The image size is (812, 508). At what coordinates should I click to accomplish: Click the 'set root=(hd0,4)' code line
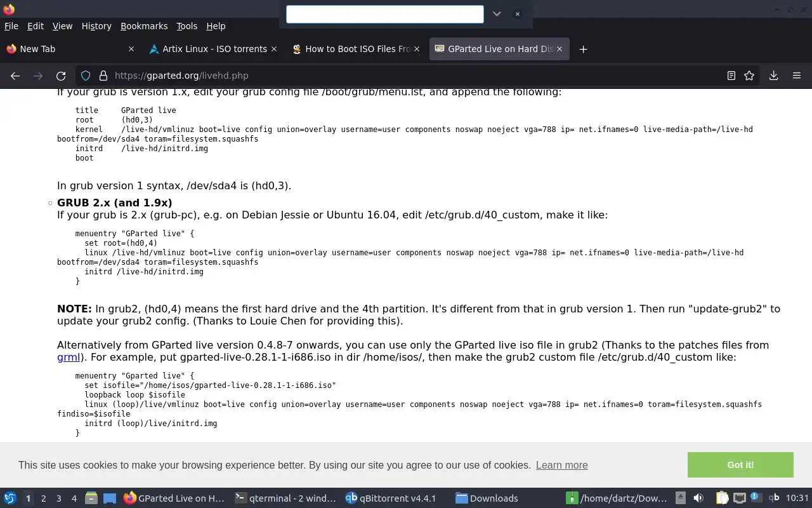tap(121, 243)
